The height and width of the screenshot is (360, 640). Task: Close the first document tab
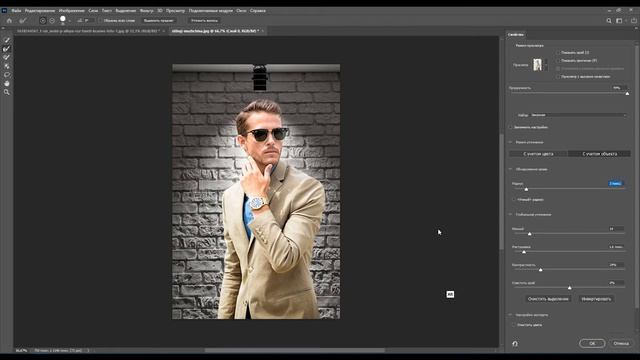[164, 31]
